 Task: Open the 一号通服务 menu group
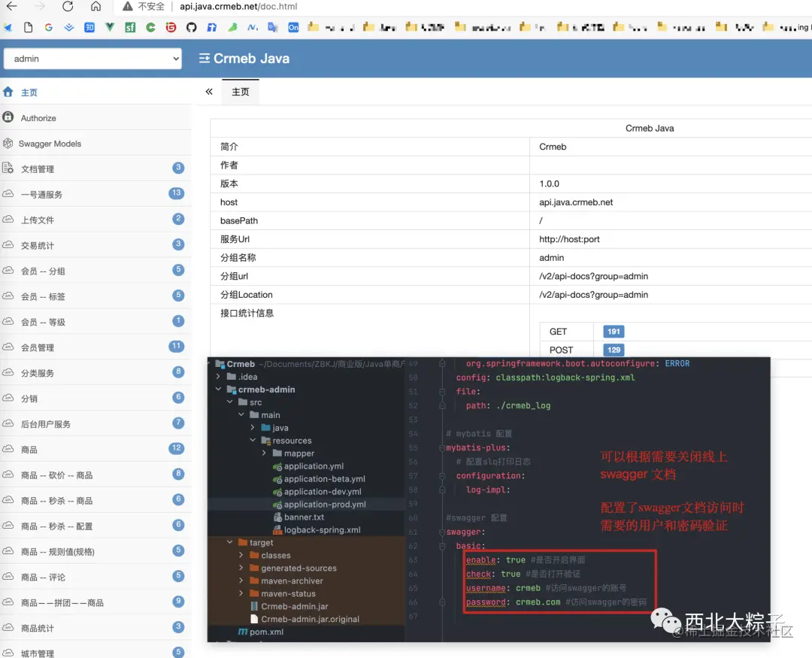95,194
